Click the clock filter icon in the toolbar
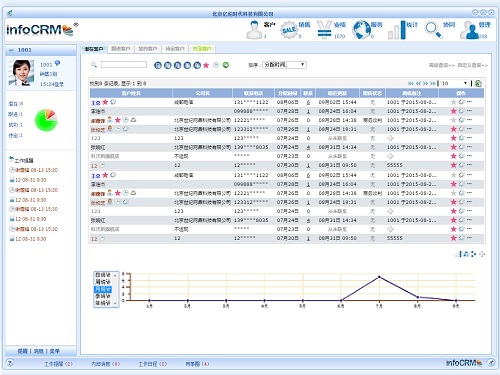 coord(216,65)
